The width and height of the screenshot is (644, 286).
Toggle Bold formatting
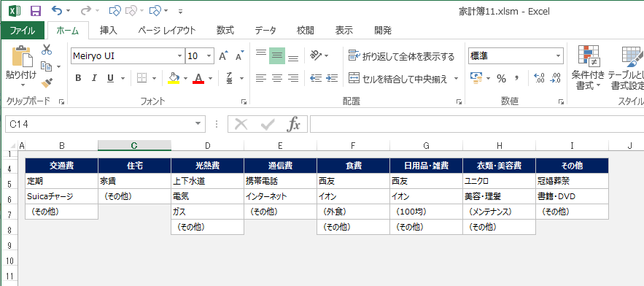pos(78,78)
